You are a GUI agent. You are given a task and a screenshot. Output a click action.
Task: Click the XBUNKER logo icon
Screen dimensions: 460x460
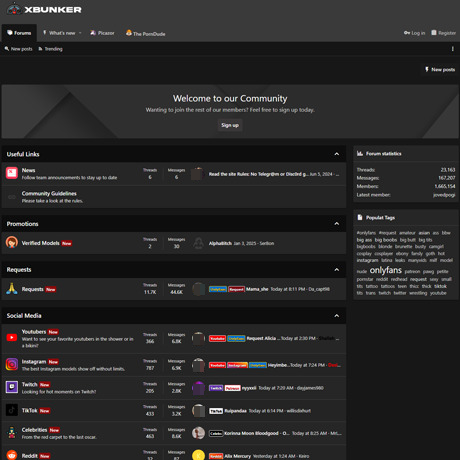pos(14,9)
